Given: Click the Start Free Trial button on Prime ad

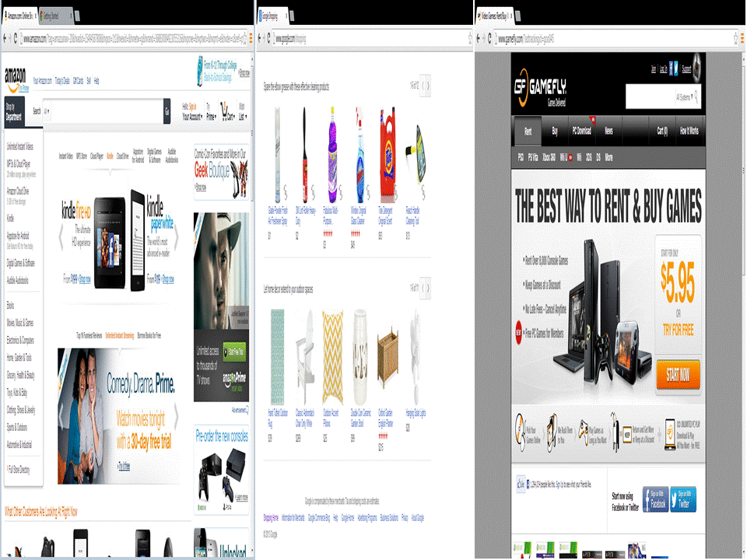Looking at the screenshot, I should (234, 352).
